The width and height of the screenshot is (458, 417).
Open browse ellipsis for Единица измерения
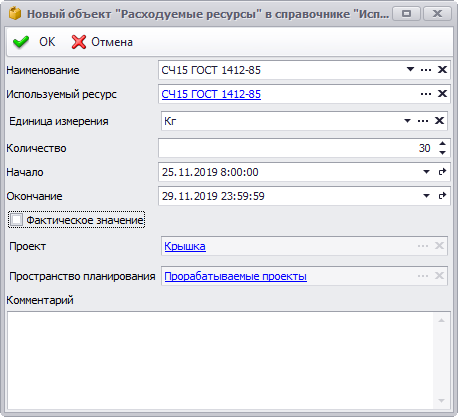[423, 121]
